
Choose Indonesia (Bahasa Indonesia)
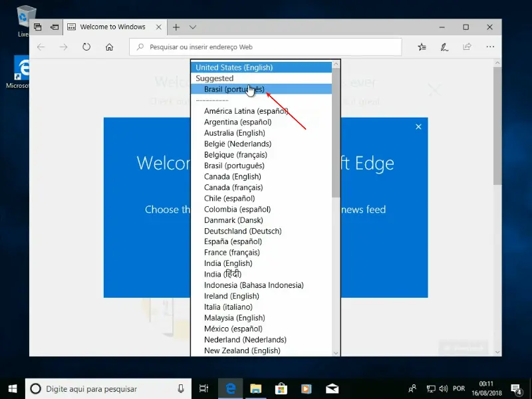click(x=261, y=285)
